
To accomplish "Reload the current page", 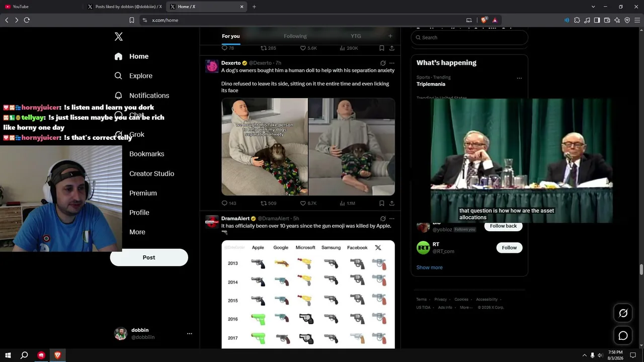I will (27, 20).
